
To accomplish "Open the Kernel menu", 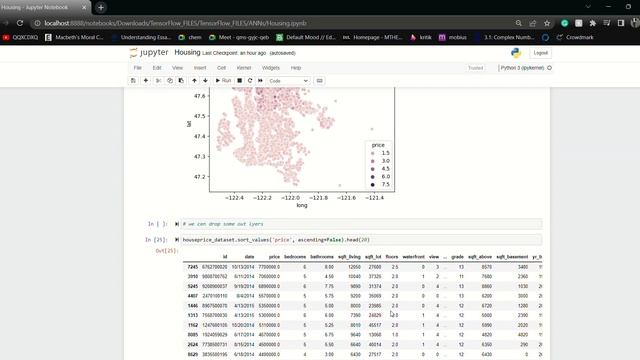I will (x=244, y=68).
